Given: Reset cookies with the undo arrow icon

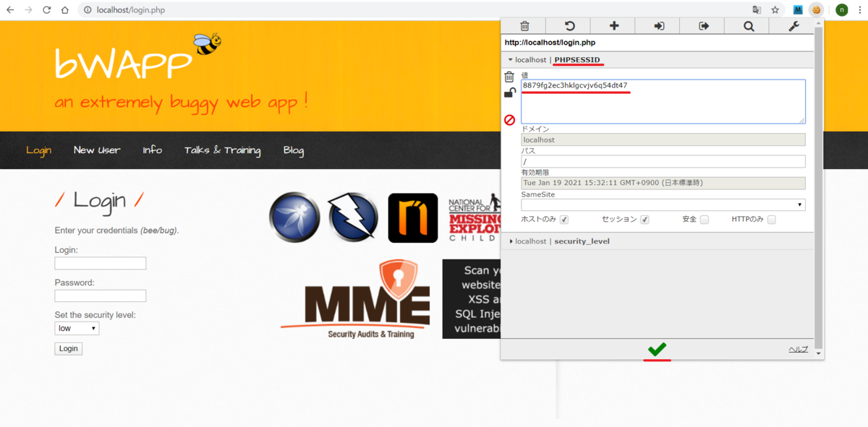Looking at the screenshot, I should (569, 26).
